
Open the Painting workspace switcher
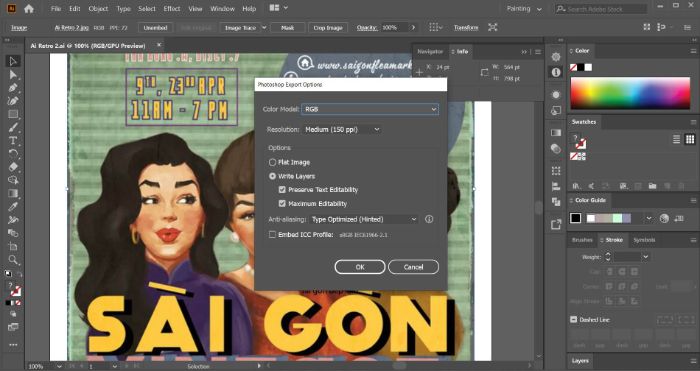[x=524, y=8]
